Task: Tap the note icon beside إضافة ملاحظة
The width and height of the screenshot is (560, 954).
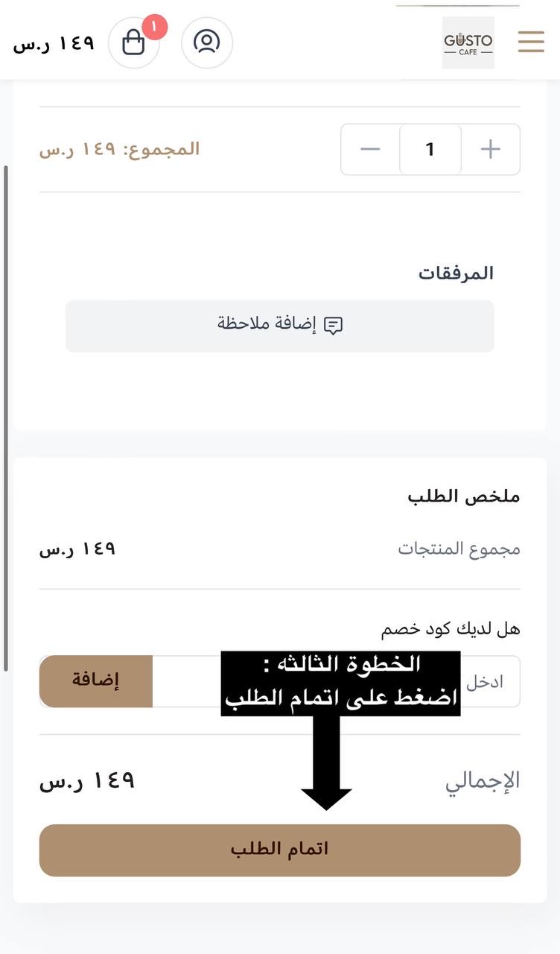Action: point(334,326)
